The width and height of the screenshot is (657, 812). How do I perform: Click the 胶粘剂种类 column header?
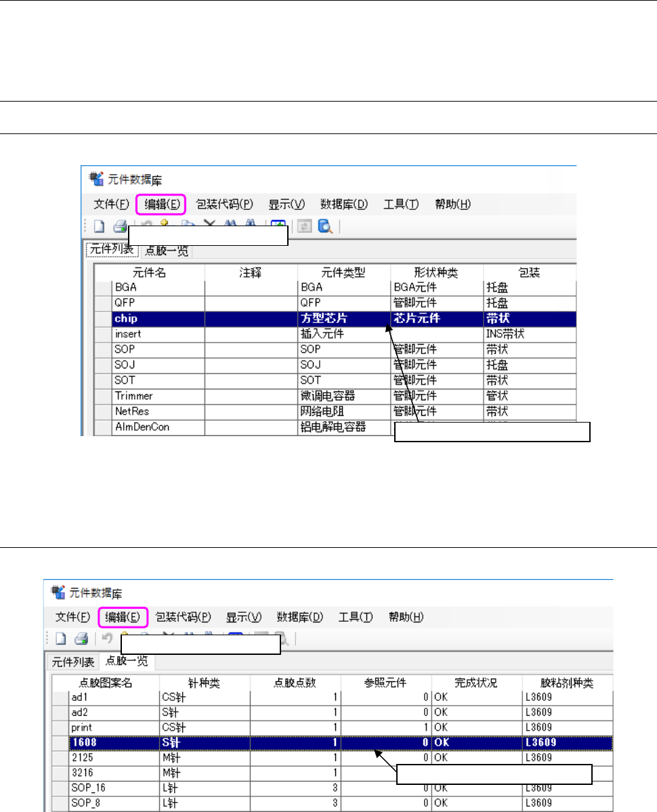tap(566, 683)
